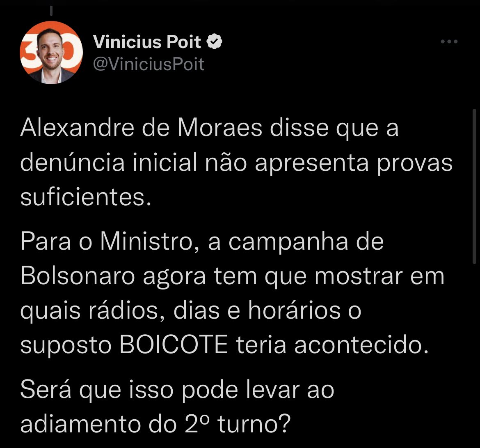
Task: Open the @ViniciusPoit handle link
Action: click(149, 64)
